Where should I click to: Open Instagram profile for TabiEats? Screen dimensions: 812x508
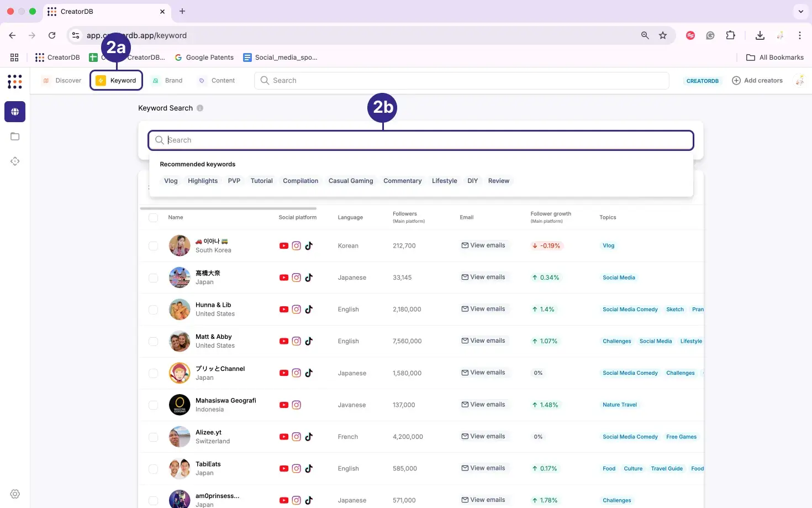297,469
